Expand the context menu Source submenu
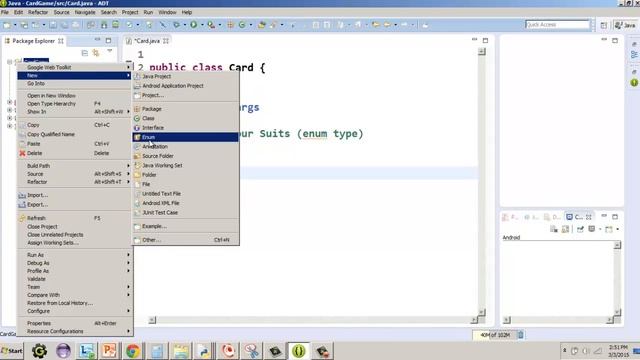This screenshot has width=640, height=360. coord(75,174)
